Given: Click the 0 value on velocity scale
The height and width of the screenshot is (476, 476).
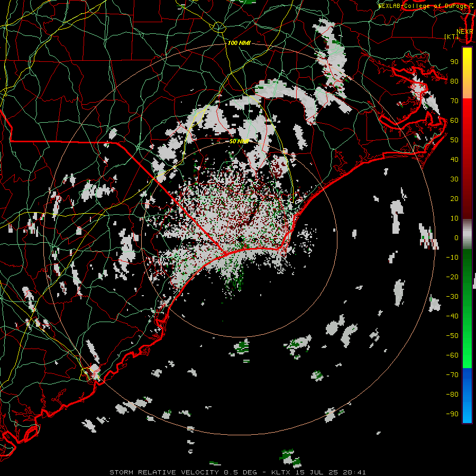Looking at the screenshot, I should (x=456, y=238).
